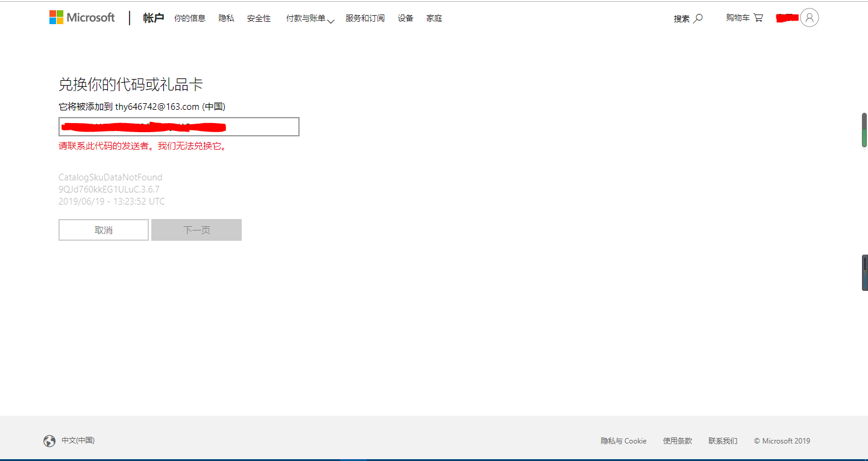This screenshot has height=461, width=868.
Task: Click the vertical scrollbar thumb
Action: pos(864,130)
